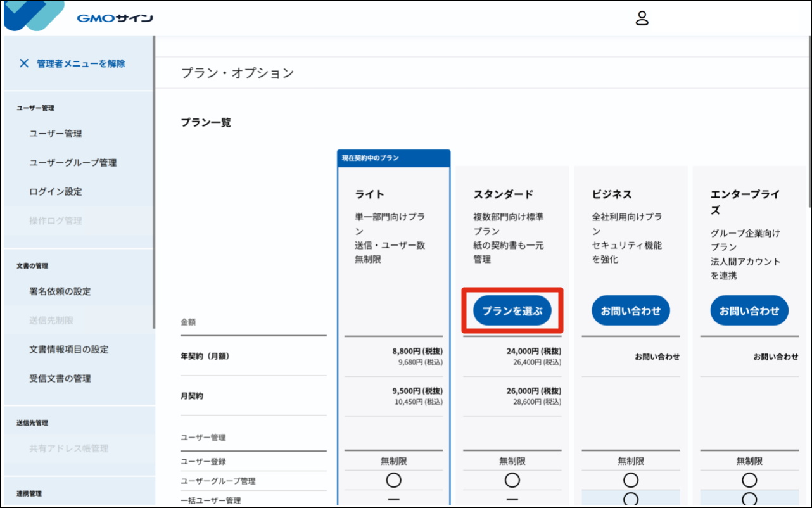Select 署名依頼の設定 sidebar entry
Screen dimensions: 812x508
pyautogui.click(x=60, y=291)
